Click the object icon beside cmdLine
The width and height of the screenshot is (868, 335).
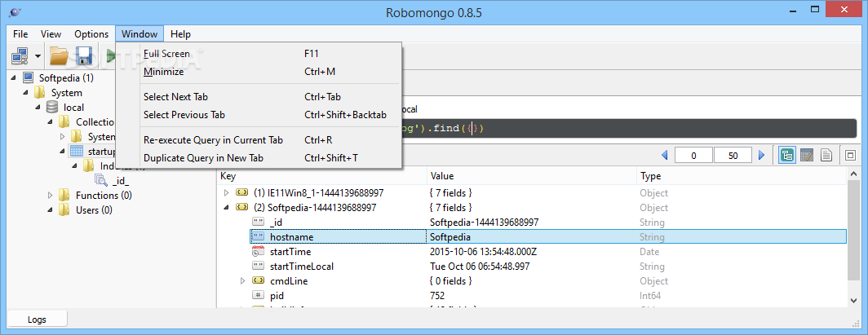click(x=259, y=281)
